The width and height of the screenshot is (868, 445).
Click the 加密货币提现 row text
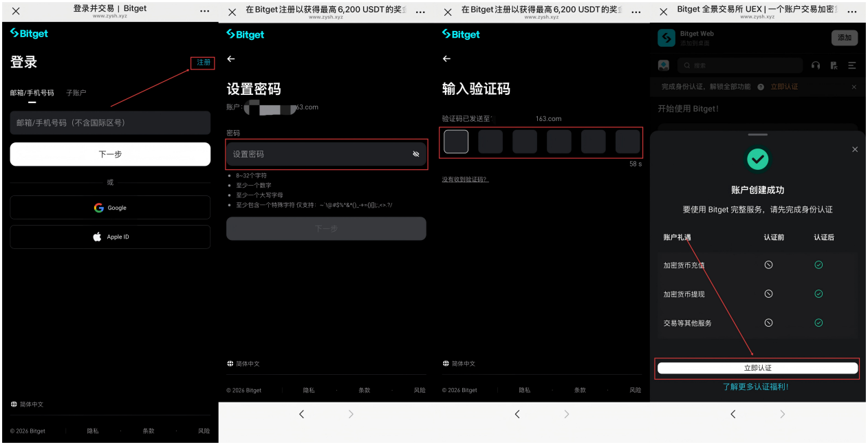tap(684, 294)
